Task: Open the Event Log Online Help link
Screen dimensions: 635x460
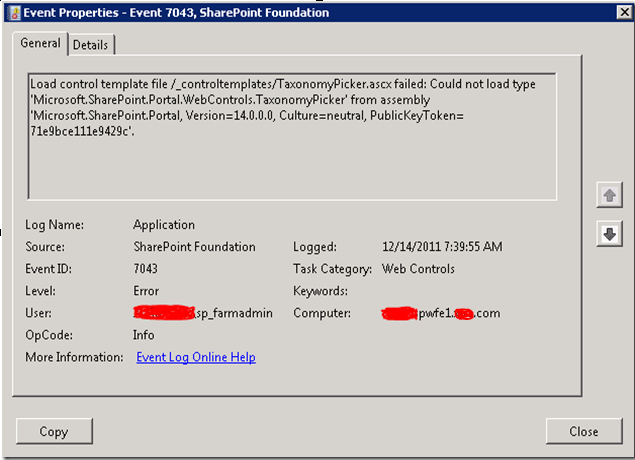Action: 196,357
